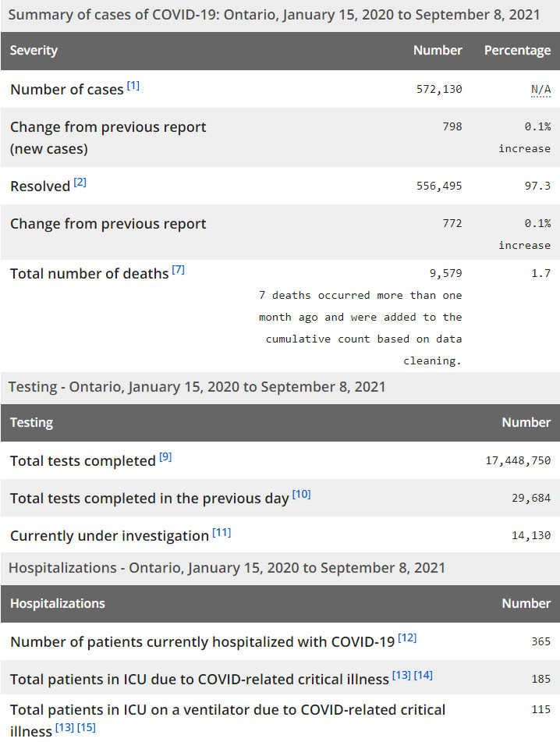Viewport: 560px width, 742px height.
Task: Click footnote [13] on the ventilator row
Action: pos(64,729)
